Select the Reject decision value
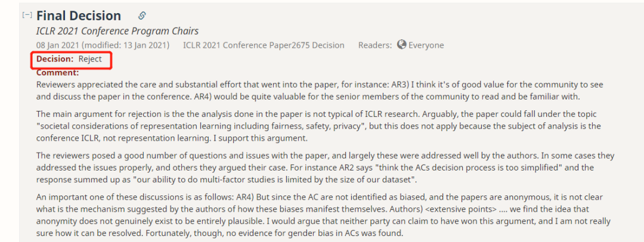The height and width of the screenshot is (242, 644). [x=91, y=59]
